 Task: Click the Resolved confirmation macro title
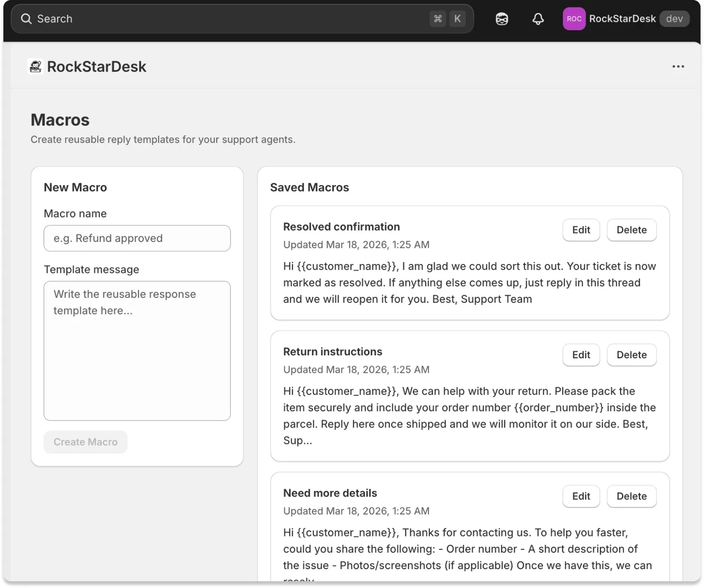click(341, 227)
